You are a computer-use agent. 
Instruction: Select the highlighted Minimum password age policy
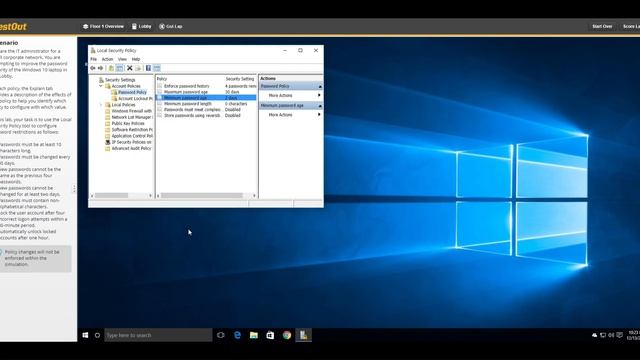[207, 98]
